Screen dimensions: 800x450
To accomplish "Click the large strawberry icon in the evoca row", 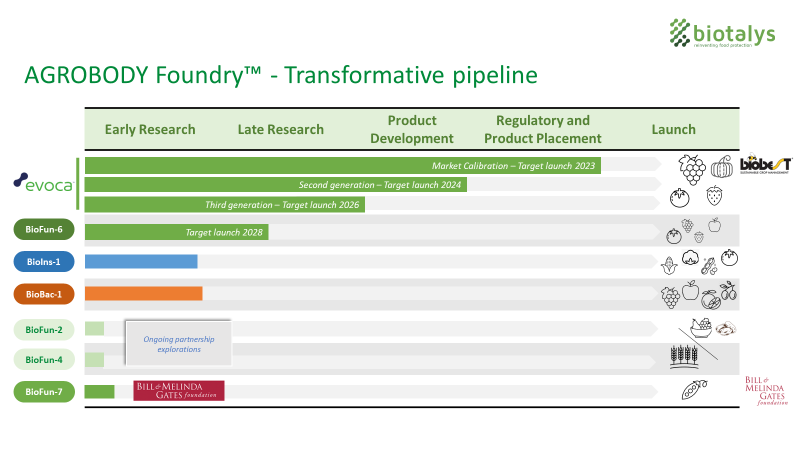I will pyautogui.click(x=714, y=195).
